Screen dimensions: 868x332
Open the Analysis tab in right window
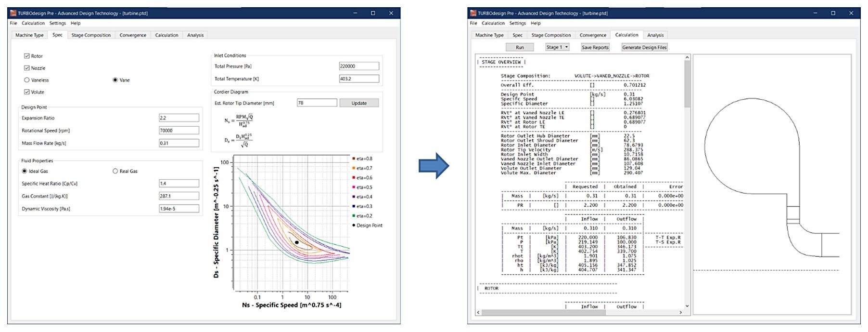[655, 35]
